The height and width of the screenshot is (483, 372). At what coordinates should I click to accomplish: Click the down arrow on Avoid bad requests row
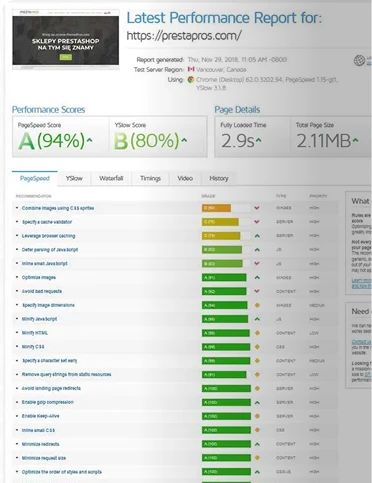pyautogui.click(x=257, y=291)
